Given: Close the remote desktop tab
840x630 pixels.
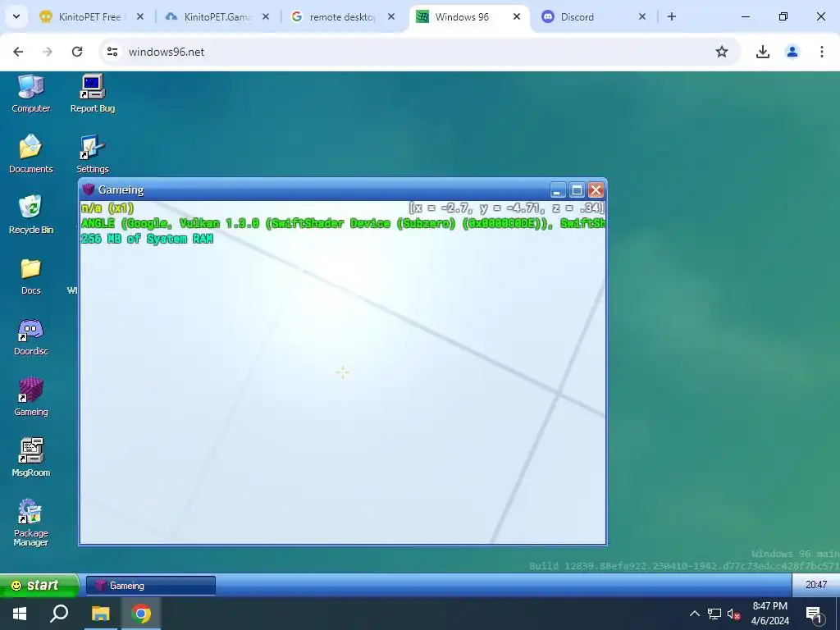Looking at the screenshot, I should pos(391,17).
